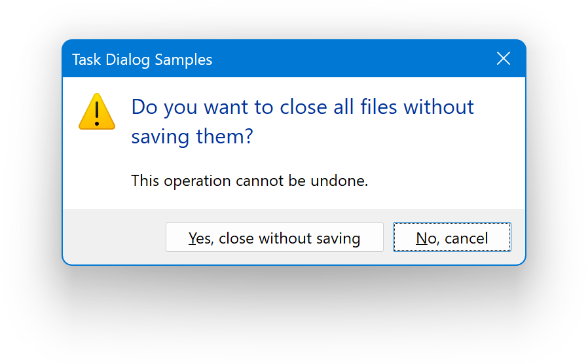Click the word "Samples" in the title bar
Screen dimensions: 588x364
coord(187,60)
